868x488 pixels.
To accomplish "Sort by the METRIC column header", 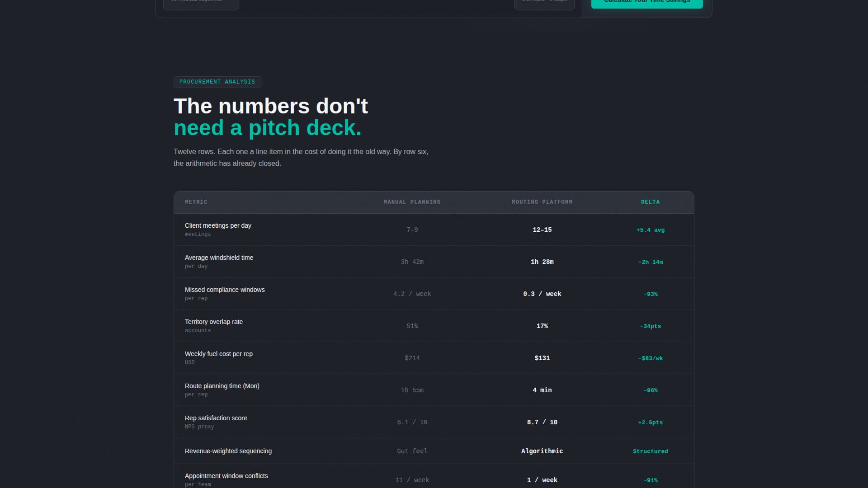I will pyautogui.click(x=196, y=202).
